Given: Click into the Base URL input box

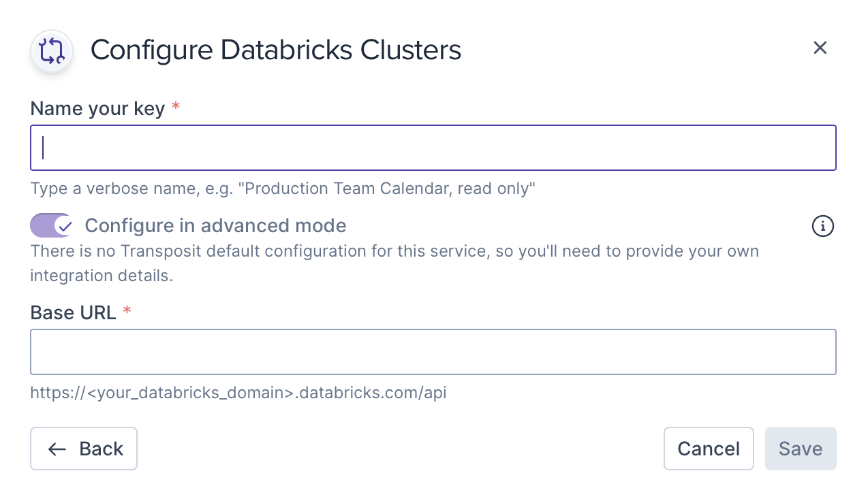Looking at the screenshot, I should [x=433, y=352].
